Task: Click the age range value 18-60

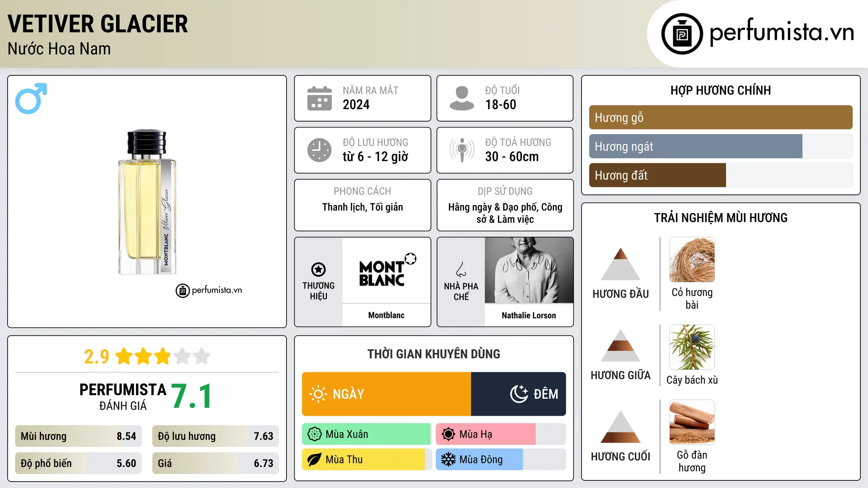Action: click(501, 105)
